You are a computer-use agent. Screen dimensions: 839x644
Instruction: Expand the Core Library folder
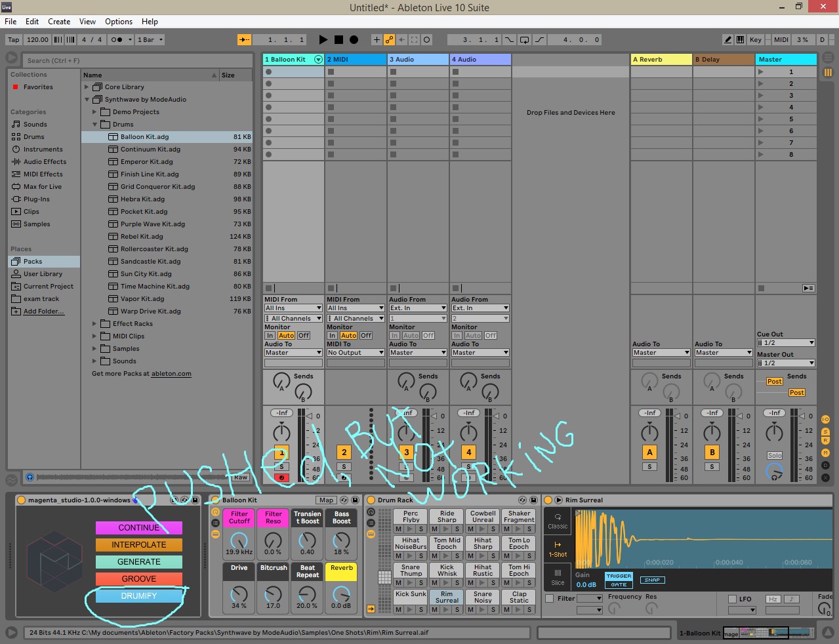pyautogui.click(x=87, y=87)
